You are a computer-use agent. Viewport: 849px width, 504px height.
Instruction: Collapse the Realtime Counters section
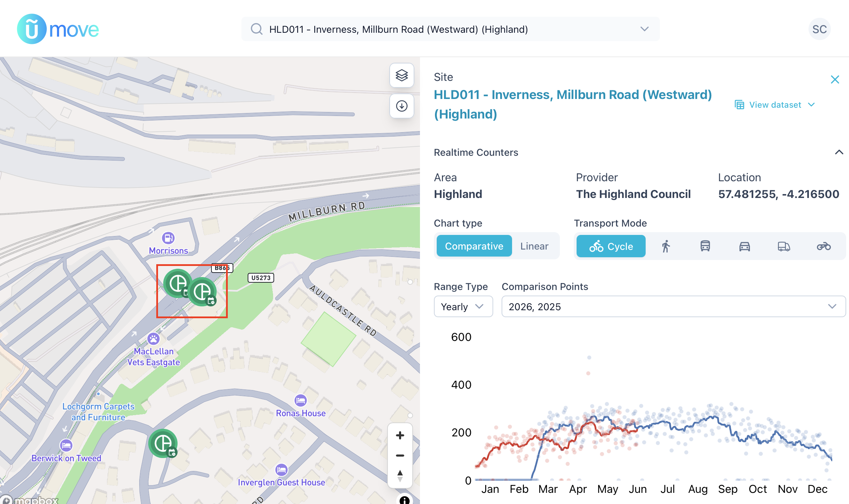pyautogui.click(x=839, y=152)
